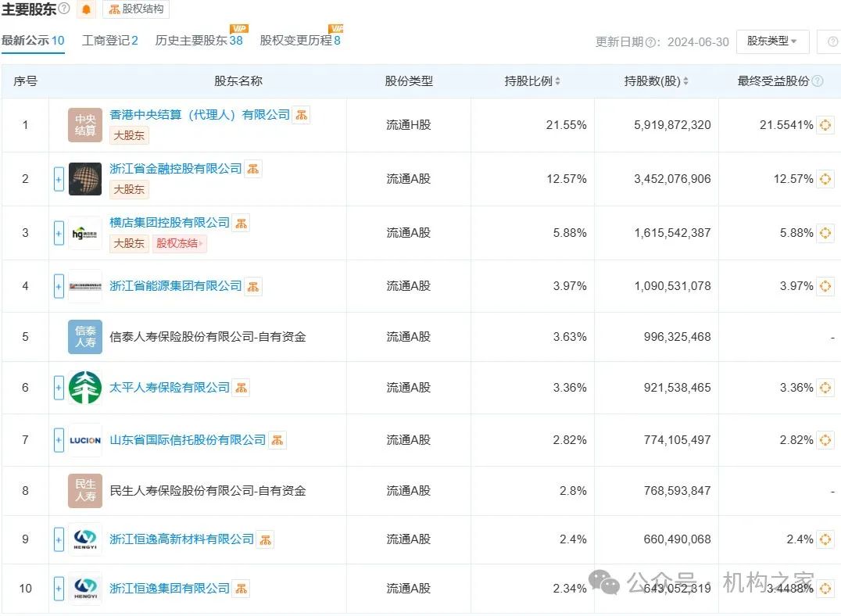Click the 信泰人寿 logo thumbnail
The width and height of the screenshot is (841, 616).
pyautogui.click(x=84, y=337)
